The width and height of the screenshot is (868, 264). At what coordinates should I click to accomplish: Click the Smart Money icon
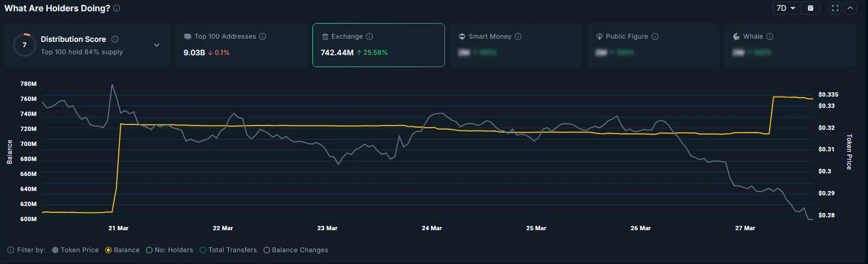tap(462, 36)
